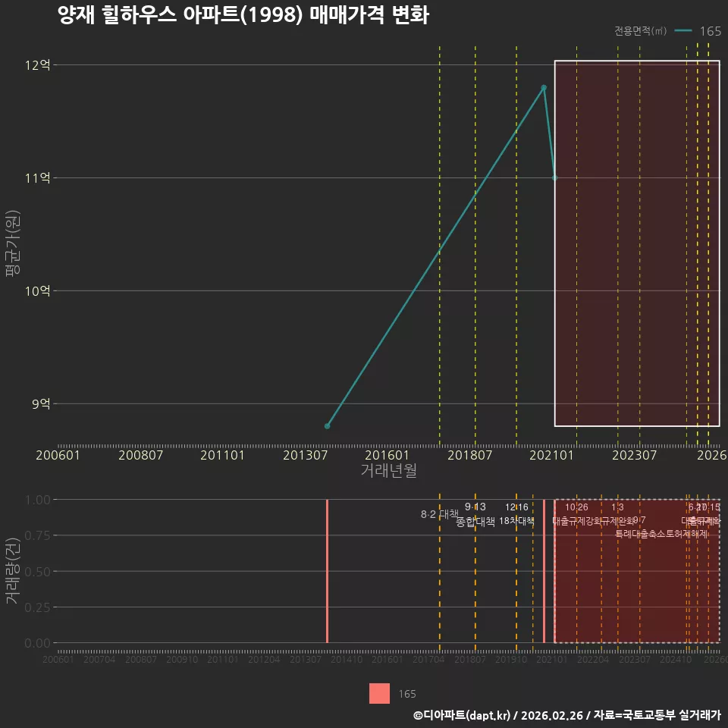
Task: Click the 10·26 대출규제강화 annotation
Action: pos(576,514)
